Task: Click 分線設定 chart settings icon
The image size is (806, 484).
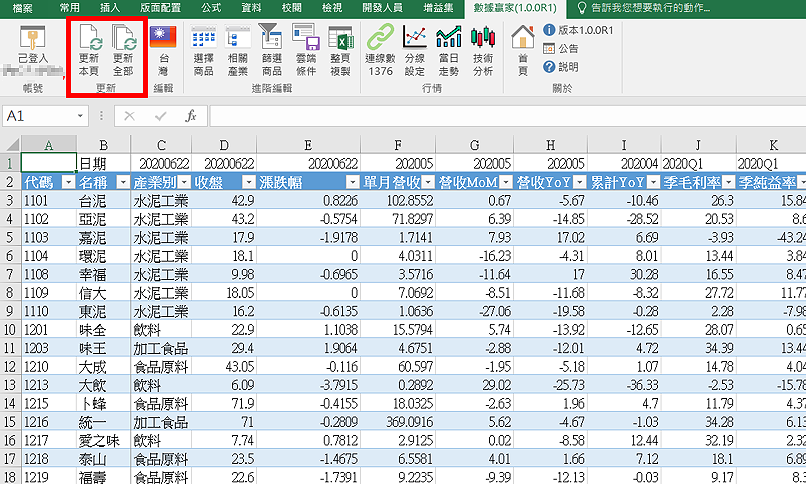Action: click(414, 51)
